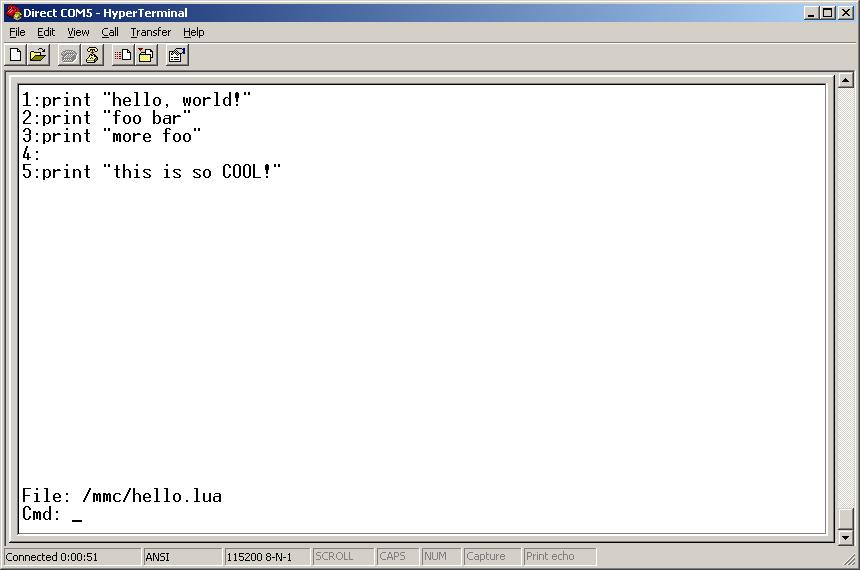
Task: Click the grayed-out Call phone icon
Action: point(68,56)
